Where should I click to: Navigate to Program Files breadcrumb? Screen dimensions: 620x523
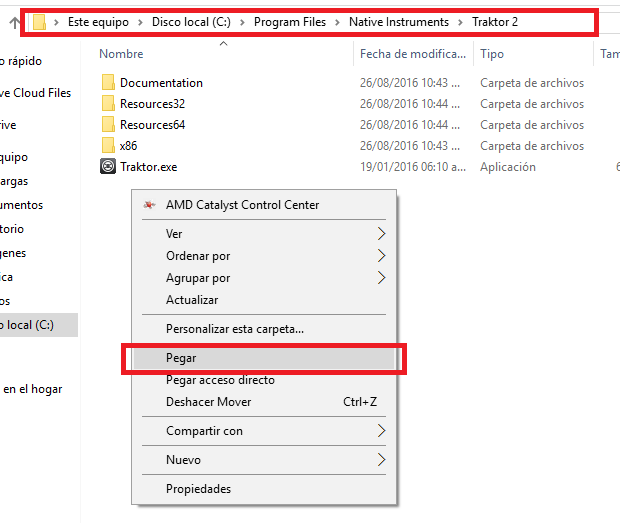290,22
